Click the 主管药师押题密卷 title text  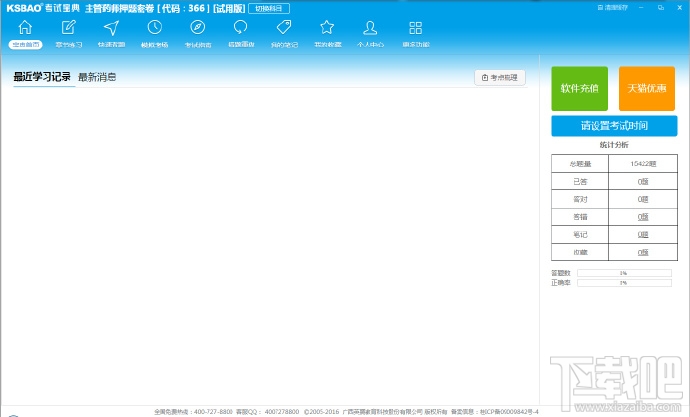tap(119, 8)
